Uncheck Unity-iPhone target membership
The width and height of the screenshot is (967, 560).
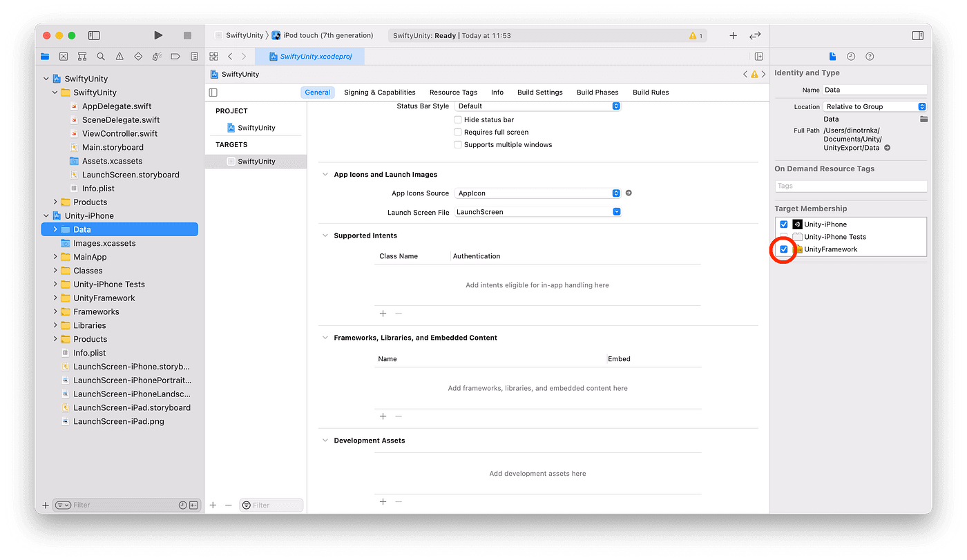(783, 224)
